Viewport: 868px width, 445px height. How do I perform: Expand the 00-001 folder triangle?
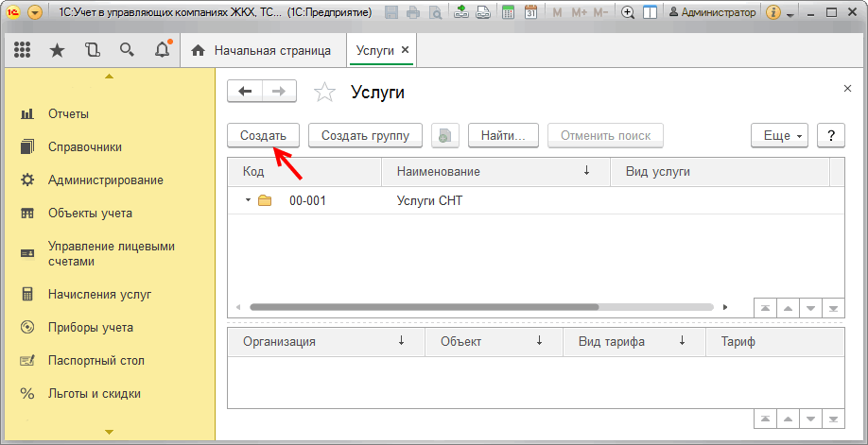point(248,200)
